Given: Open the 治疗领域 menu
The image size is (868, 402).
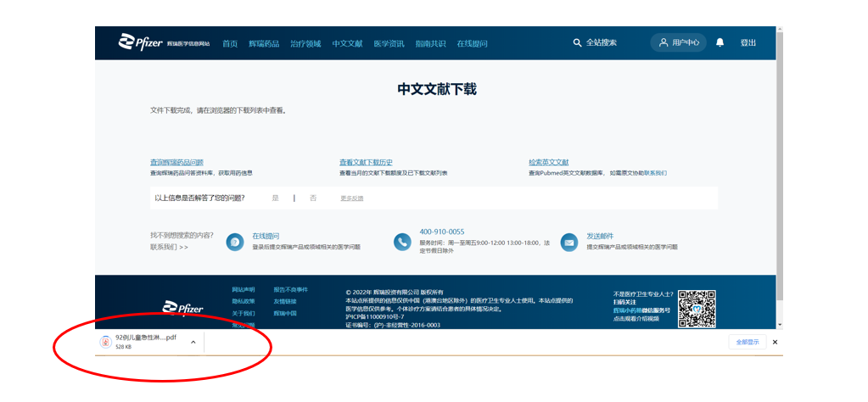Looking at the screenshot, I should pyautogui.click(x=305, y=43).
